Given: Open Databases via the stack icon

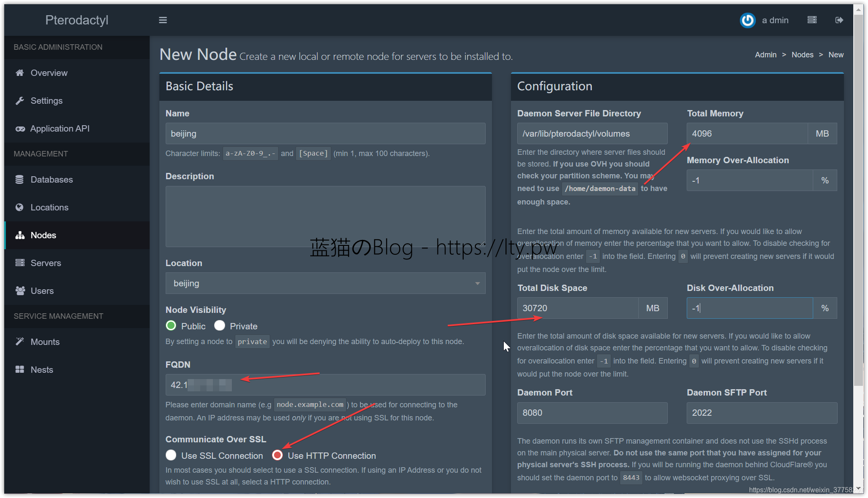Looking at the screenshot, I should point(20,180).
